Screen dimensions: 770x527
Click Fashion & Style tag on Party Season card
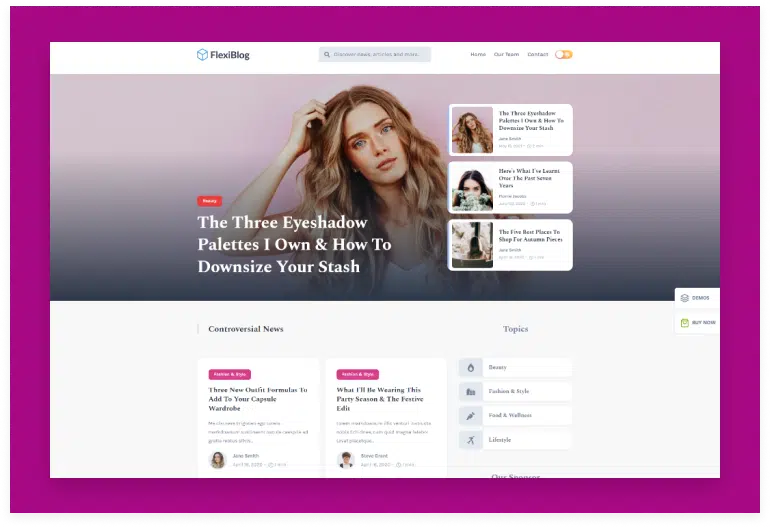tap(358, 374)
